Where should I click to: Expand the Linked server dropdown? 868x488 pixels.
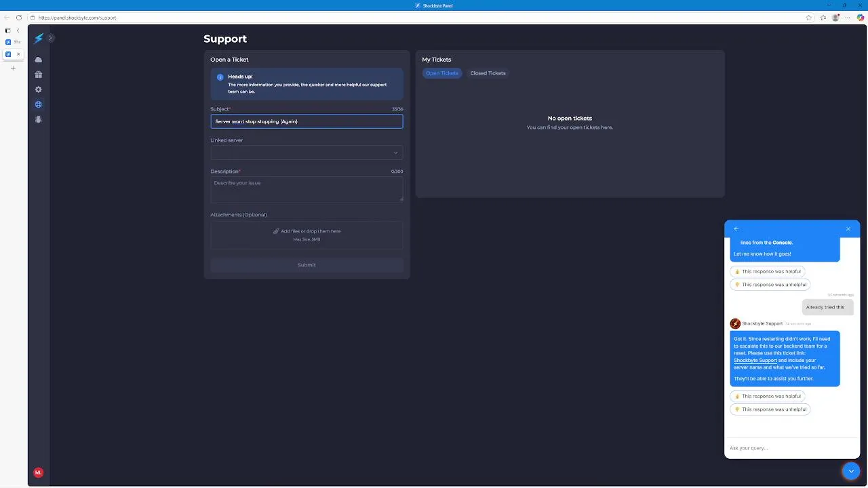(x=307, y=152)
